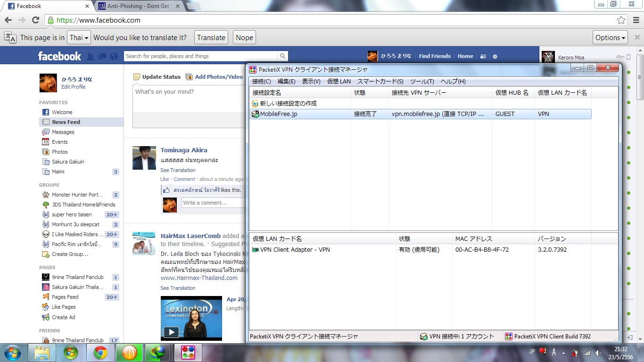Click Edit Profile link
This screenshot has height=362, width=644.
point(74,87)
